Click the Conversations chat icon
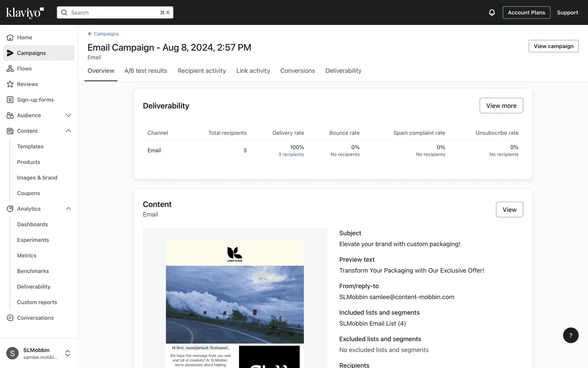This screenshot has width=588, height=368. point(10,318)
